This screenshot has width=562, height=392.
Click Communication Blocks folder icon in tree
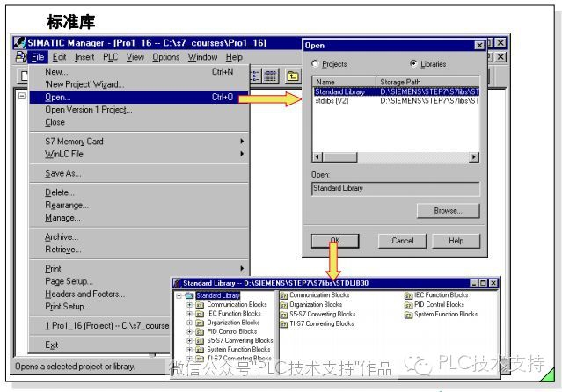200,305
